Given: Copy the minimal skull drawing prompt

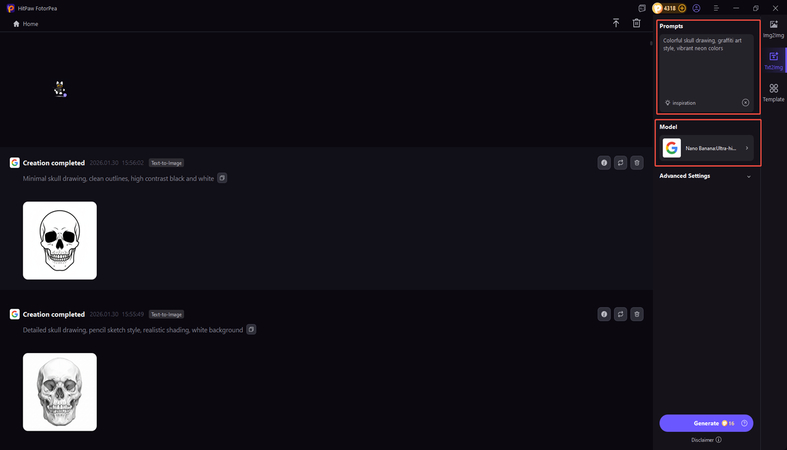Looking at the screenshot, I should coord(222,178).
